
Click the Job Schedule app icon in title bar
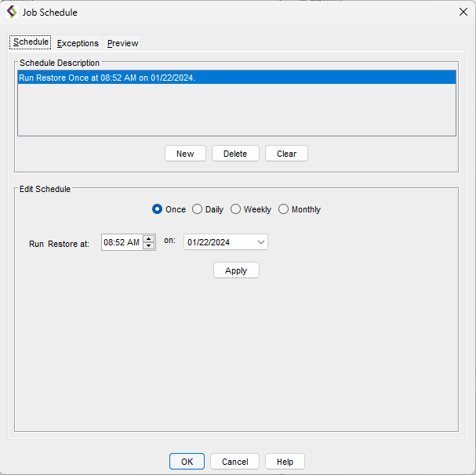point(12,13)
